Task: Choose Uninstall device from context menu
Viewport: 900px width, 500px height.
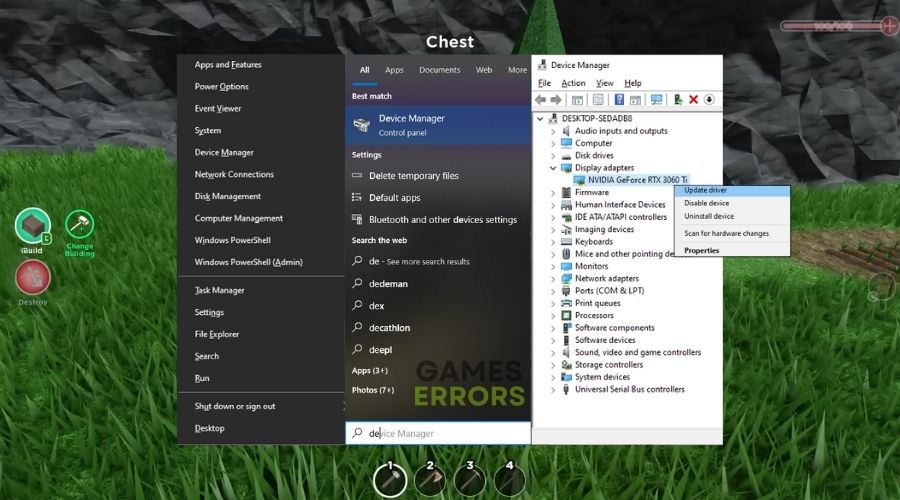Action: (x=732, y=216)
